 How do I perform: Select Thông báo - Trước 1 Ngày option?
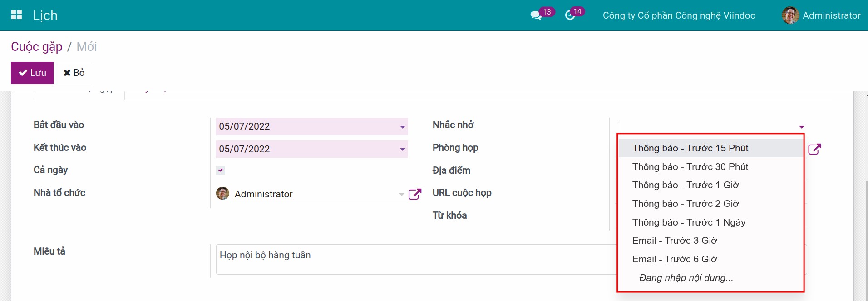point(710,222)
